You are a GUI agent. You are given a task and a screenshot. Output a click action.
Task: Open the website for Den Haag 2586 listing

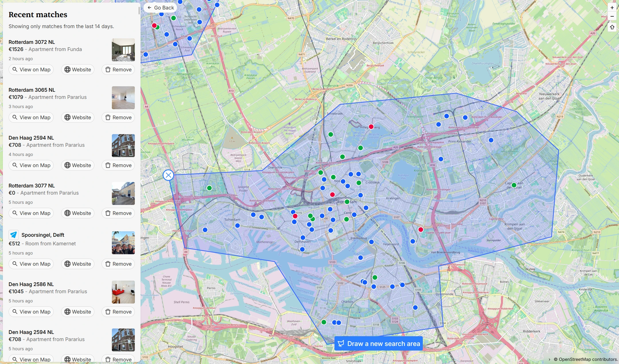[x=78, y=312]
